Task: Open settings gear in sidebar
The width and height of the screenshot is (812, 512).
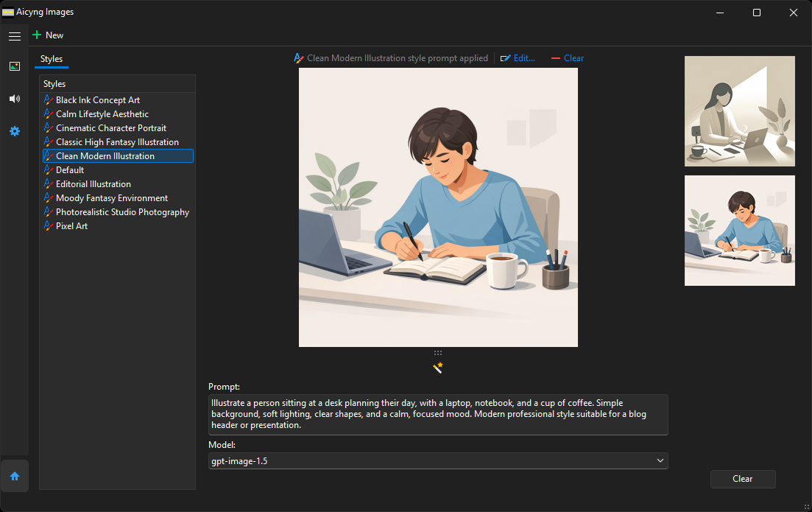Action: point(14,131)
